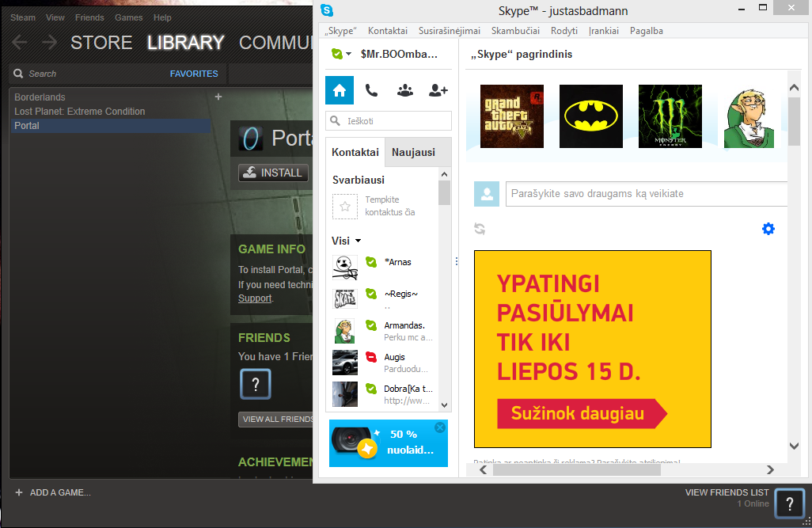Select Portal in Steam library list

tap(110, 125)
